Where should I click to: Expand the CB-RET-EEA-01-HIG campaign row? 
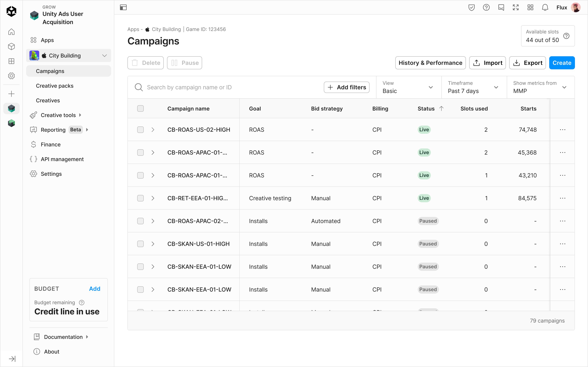[x=153, y=198]
